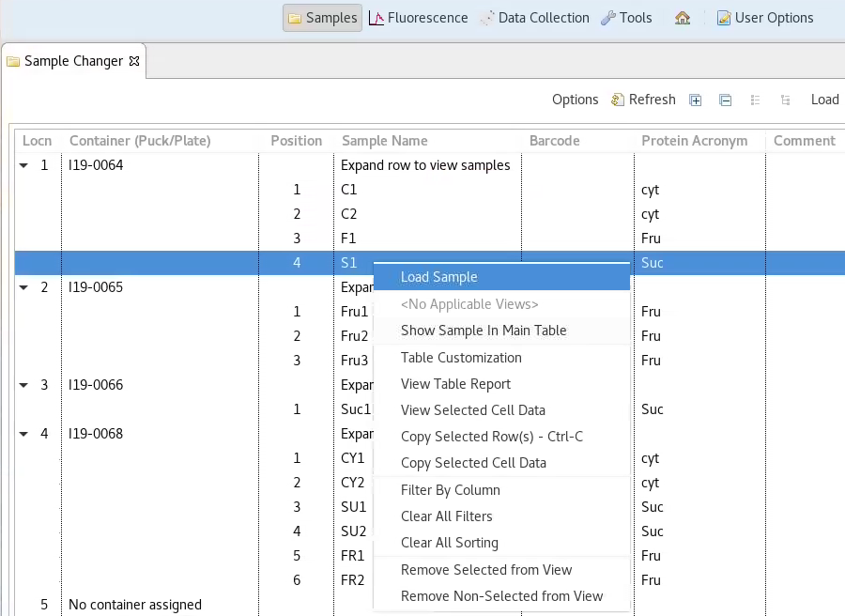Select sample SU2

pos(354,531)
